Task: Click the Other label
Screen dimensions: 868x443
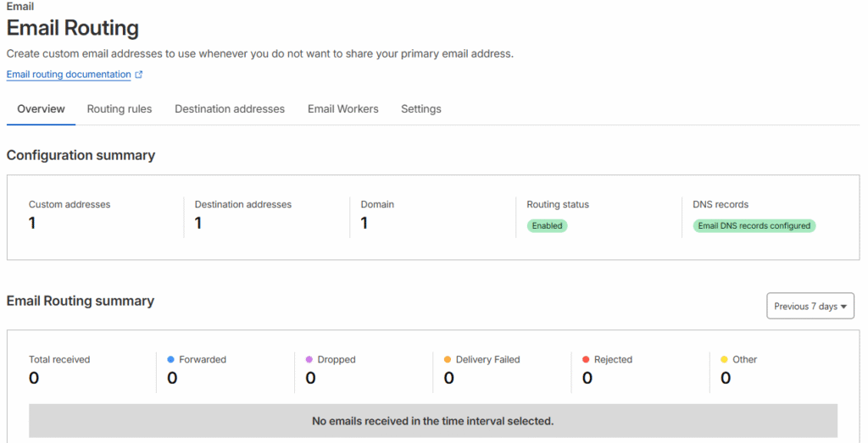Action: (744, 359)
